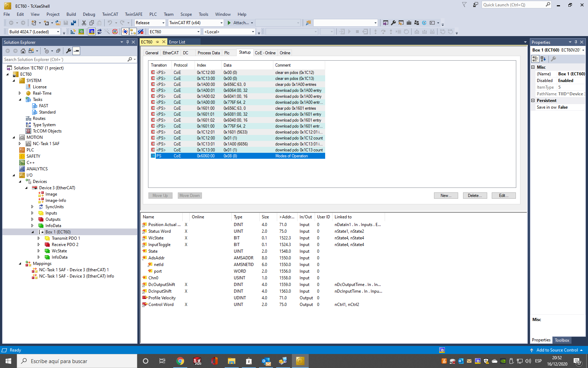Activate TwinCAT configuration via toolbar icon

73,32
